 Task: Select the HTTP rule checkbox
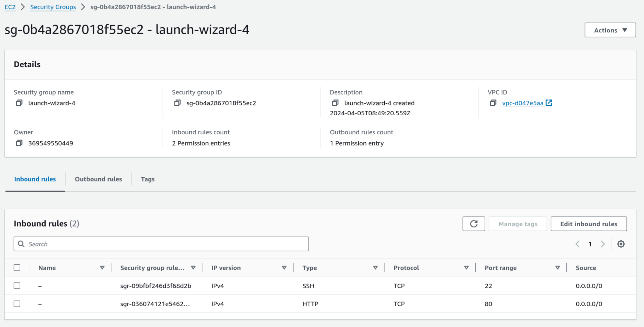click(17, 304)
